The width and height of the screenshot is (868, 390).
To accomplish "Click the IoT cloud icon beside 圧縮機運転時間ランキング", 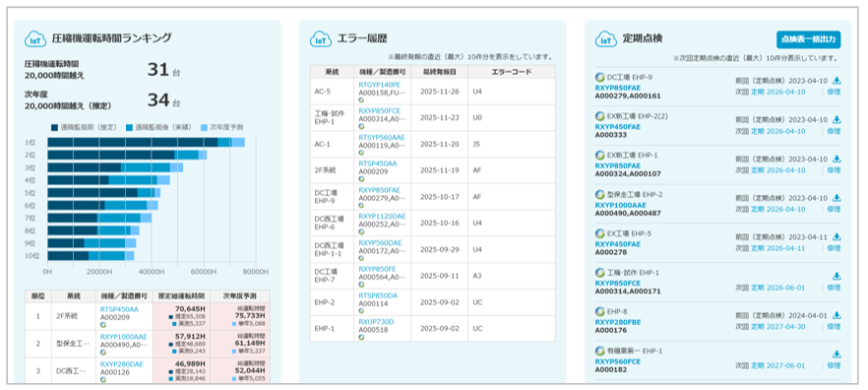I will click(x=34, y=38).
